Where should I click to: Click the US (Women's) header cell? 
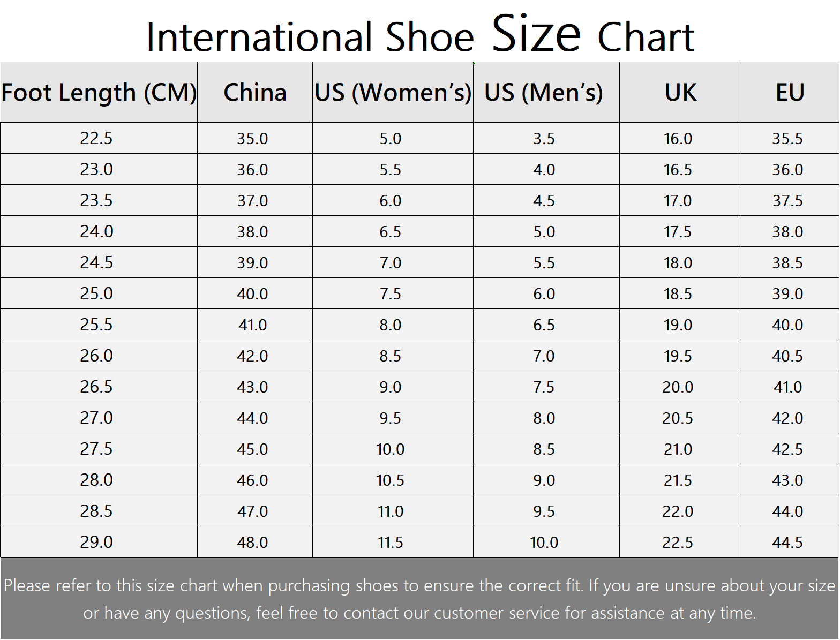click(x=393, y=92)
